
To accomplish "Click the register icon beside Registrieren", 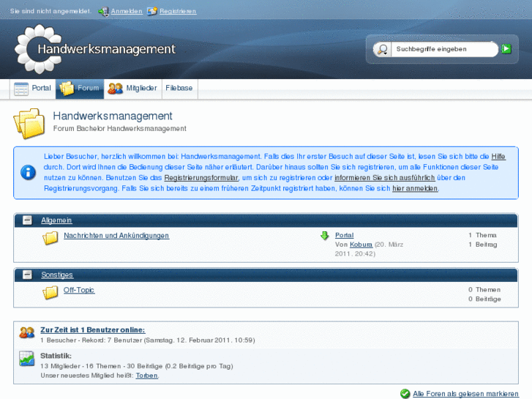I will click(152, 11).
